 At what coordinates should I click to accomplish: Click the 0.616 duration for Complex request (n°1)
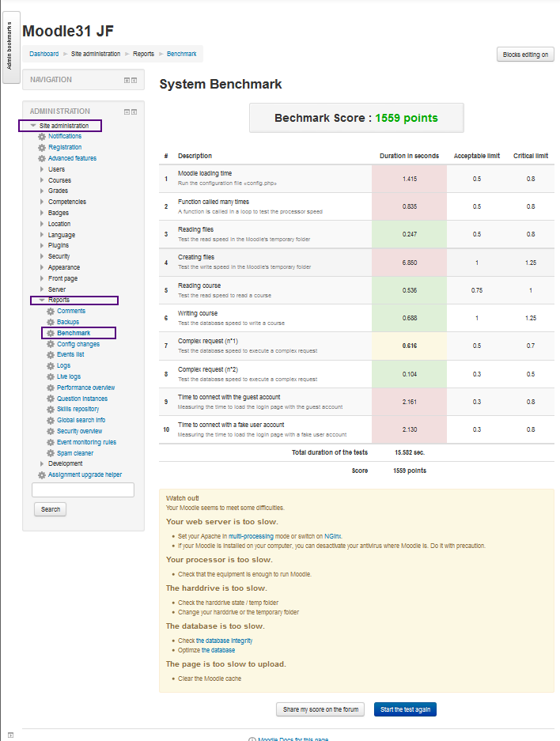pyautogui.click(x=409, y=346)
